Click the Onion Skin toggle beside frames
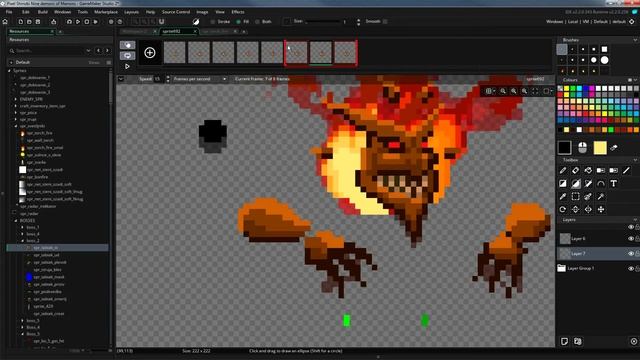Screen dimensions: 640x360 (128, 45)
